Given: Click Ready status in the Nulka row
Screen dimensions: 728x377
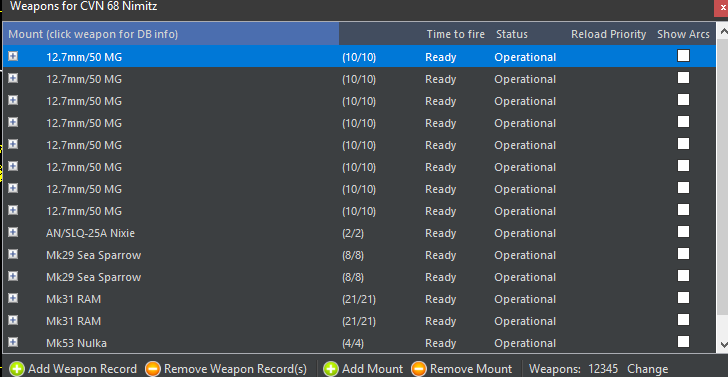Looking at the screenshot, I should click(441, 343).
